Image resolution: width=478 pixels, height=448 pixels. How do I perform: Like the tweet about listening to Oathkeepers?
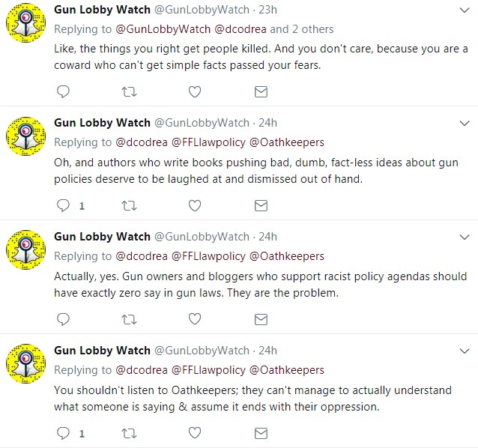coord(195,432)
